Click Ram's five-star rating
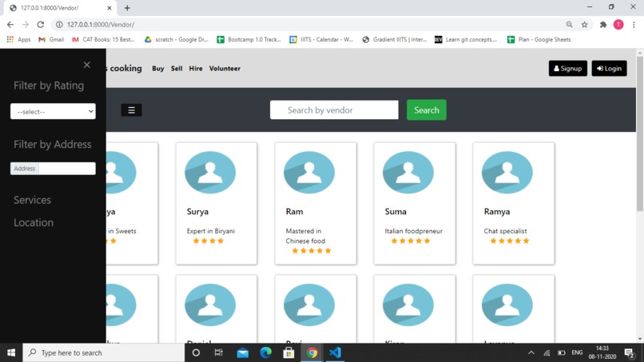Viewport: 644px width, 362px height. coord(312,251)
